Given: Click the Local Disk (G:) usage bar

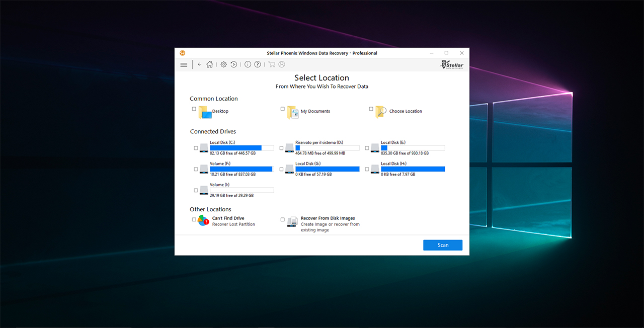Looking at the screenshot, I should click(x=328, y=169).
